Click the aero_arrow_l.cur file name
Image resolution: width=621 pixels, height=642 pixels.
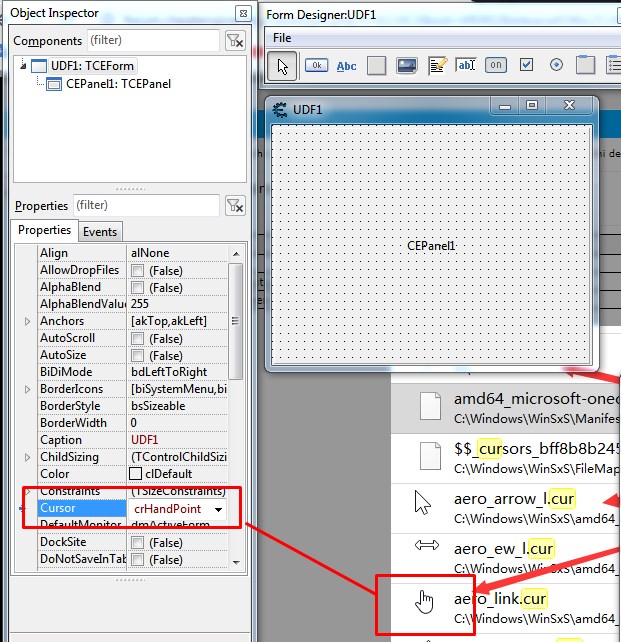coord(514,499)
